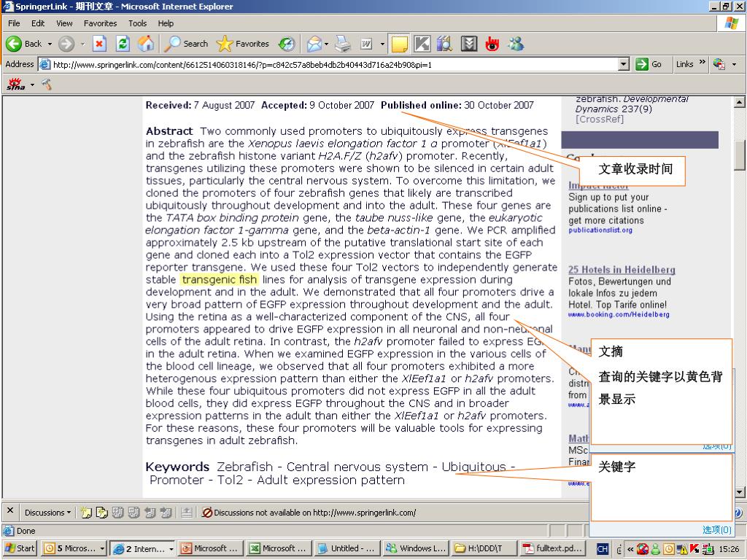Visit www.booking.com/Heidelberg link

619,314
